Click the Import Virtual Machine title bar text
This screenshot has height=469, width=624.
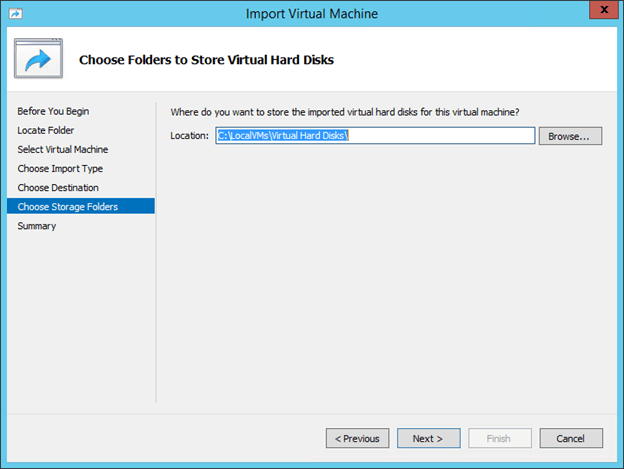(x=312, y=13)
